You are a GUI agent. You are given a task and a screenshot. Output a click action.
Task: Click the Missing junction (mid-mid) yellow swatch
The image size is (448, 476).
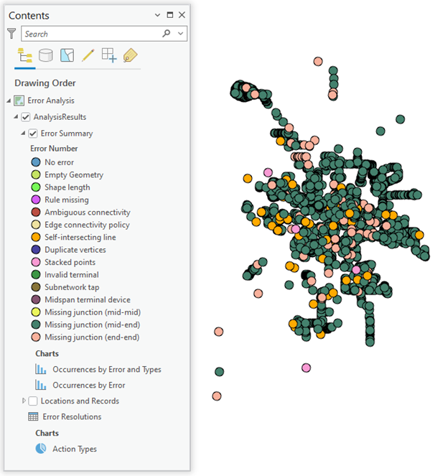(36, 312)
